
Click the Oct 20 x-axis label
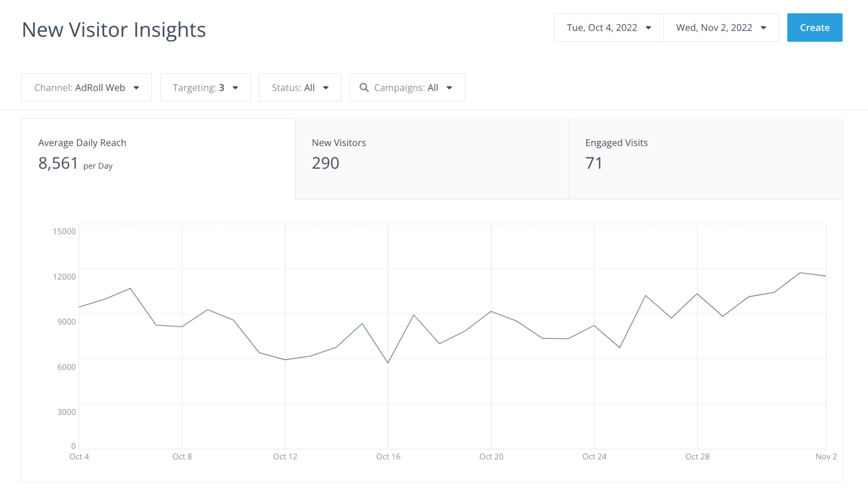[x=491, y=457]
